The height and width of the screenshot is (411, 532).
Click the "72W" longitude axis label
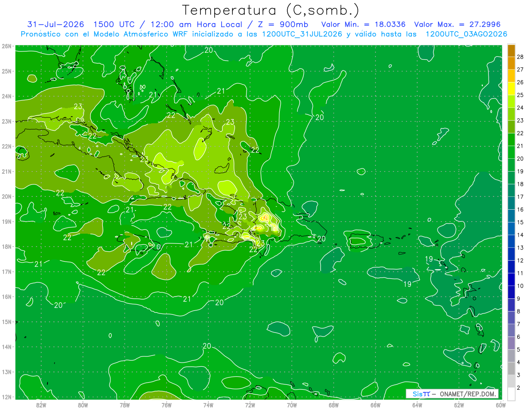[250, 405]
